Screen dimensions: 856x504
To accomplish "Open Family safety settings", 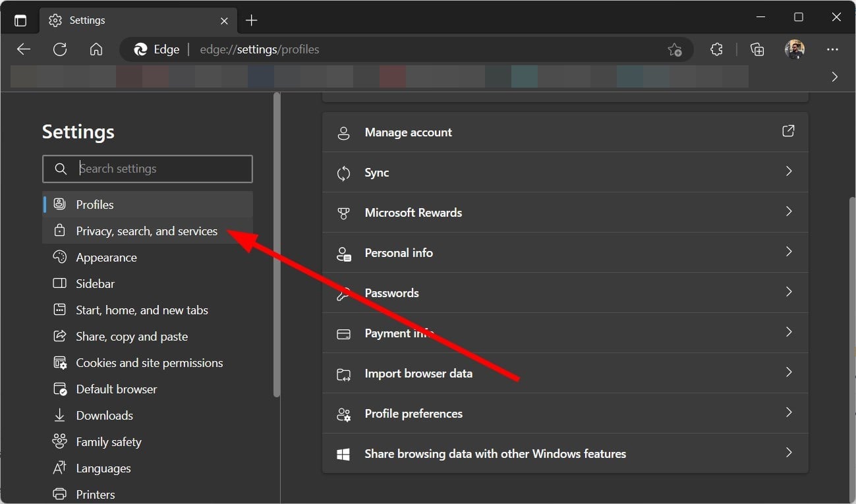I will (x=148, y=441).
